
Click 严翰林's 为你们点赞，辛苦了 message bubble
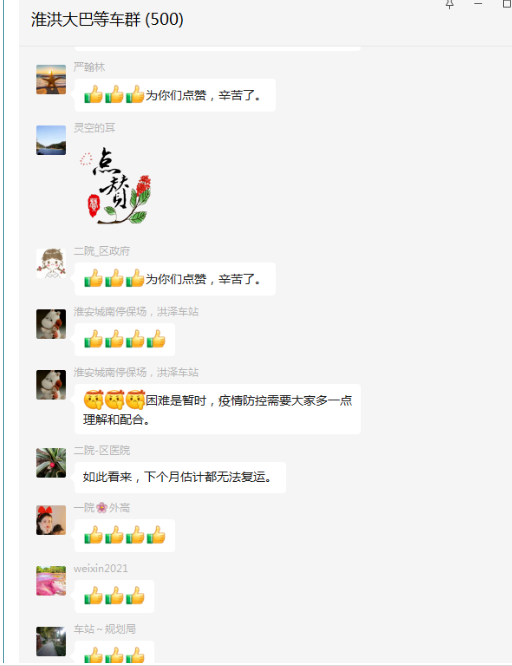[x=175, y=95]
